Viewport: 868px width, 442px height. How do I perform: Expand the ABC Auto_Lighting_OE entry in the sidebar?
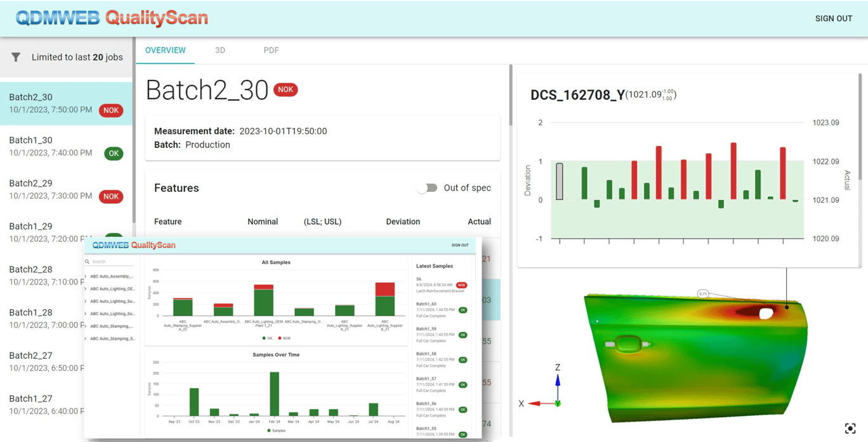pos(86,288)
